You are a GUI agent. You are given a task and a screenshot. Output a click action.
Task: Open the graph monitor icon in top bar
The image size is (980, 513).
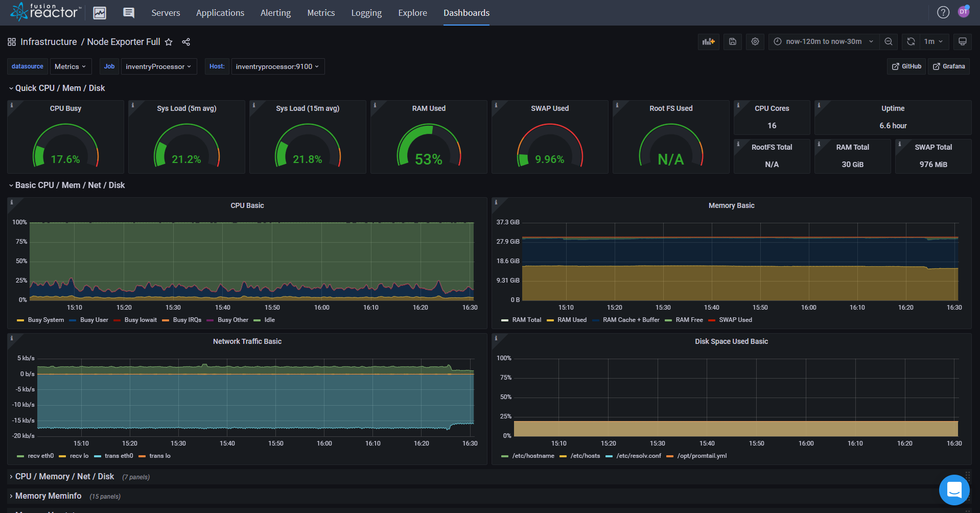point(100,13)
